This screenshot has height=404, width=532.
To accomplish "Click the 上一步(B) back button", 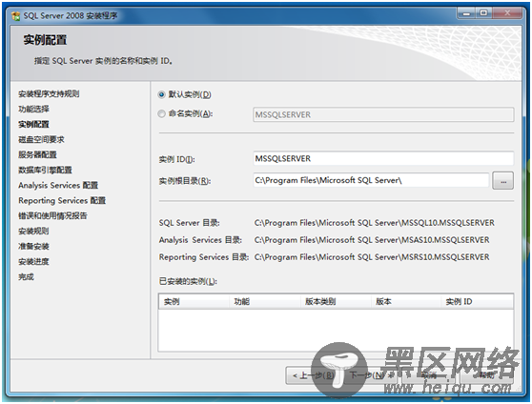I will tap(313, 375).
